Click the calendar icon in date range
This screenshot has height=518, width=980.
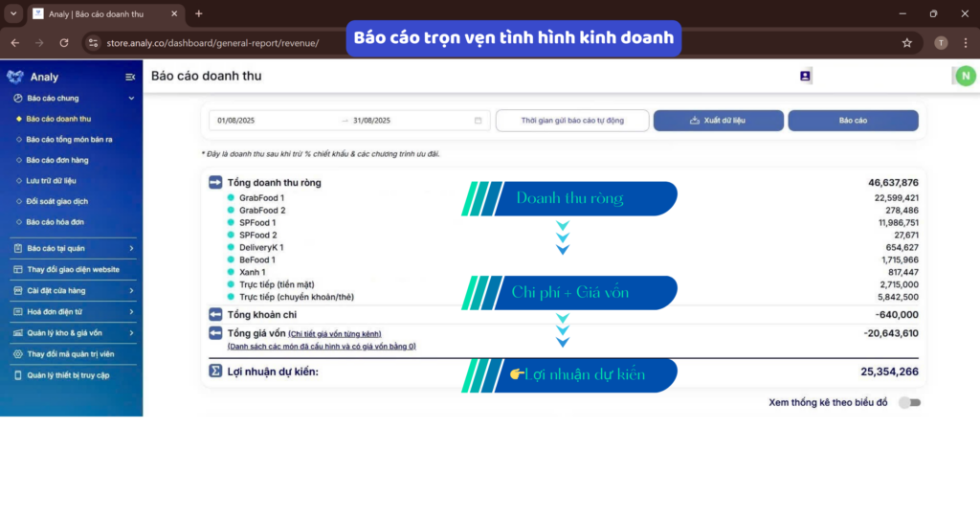[478, 121]
